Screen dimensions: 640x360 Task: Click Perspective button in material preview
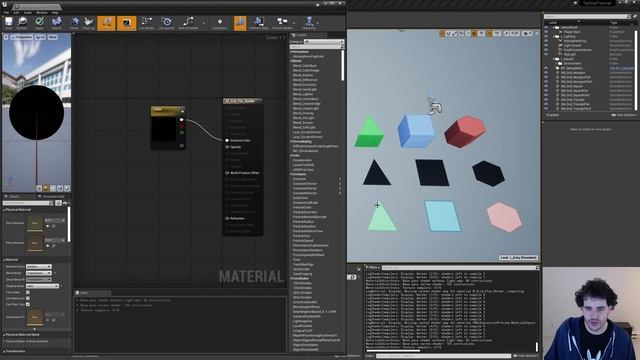[22, 37]
